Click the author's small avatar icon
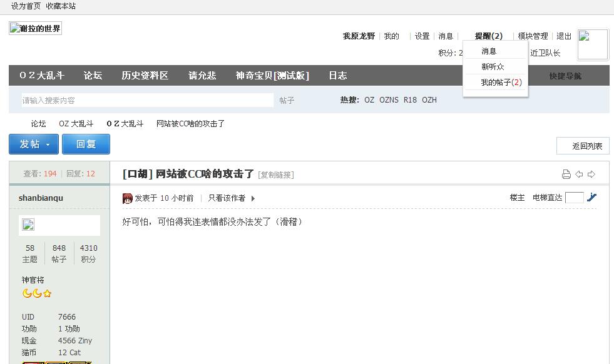Viewport: 614px width, 364px height. coord(128,198)
